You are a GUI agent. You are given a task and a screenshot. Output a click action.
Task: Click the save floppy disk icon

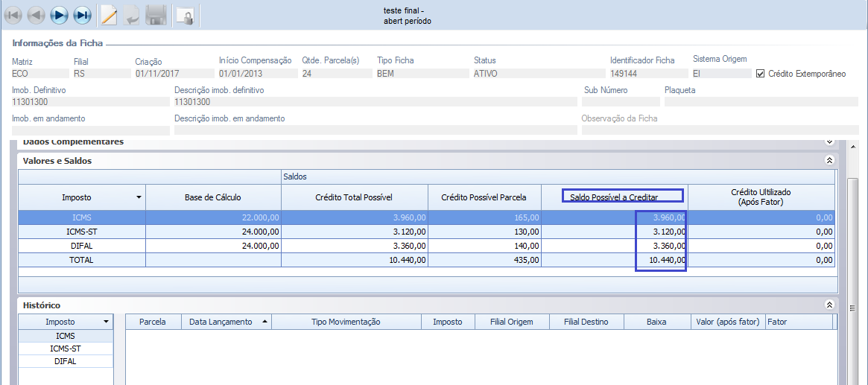tap(156, 15)
